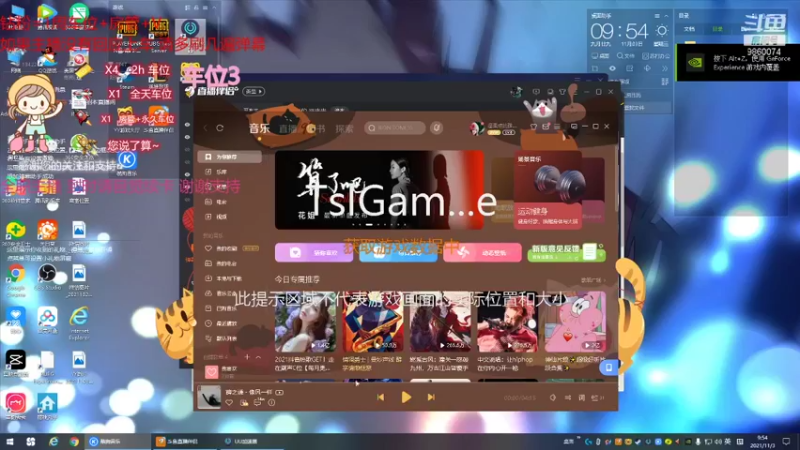800x450 pixels.
Task: Refresh the page with the circular arrow
Action: tap(220, 128)
